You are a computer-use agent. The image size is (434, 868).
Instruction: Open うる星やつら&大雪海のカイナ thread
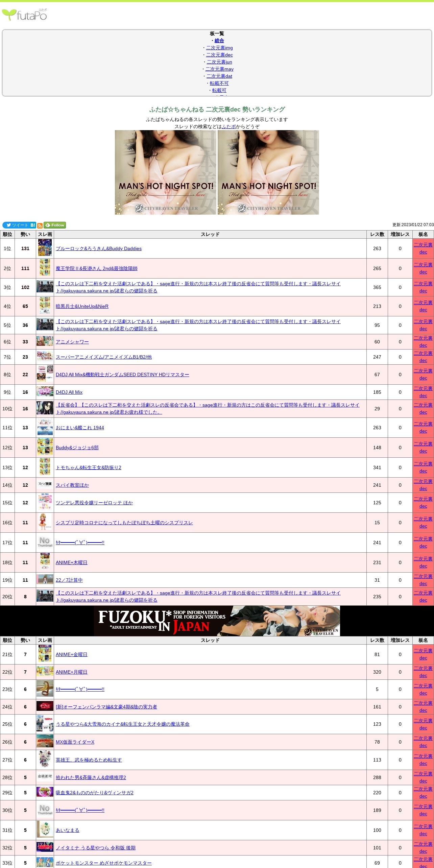tap(123, 724)
